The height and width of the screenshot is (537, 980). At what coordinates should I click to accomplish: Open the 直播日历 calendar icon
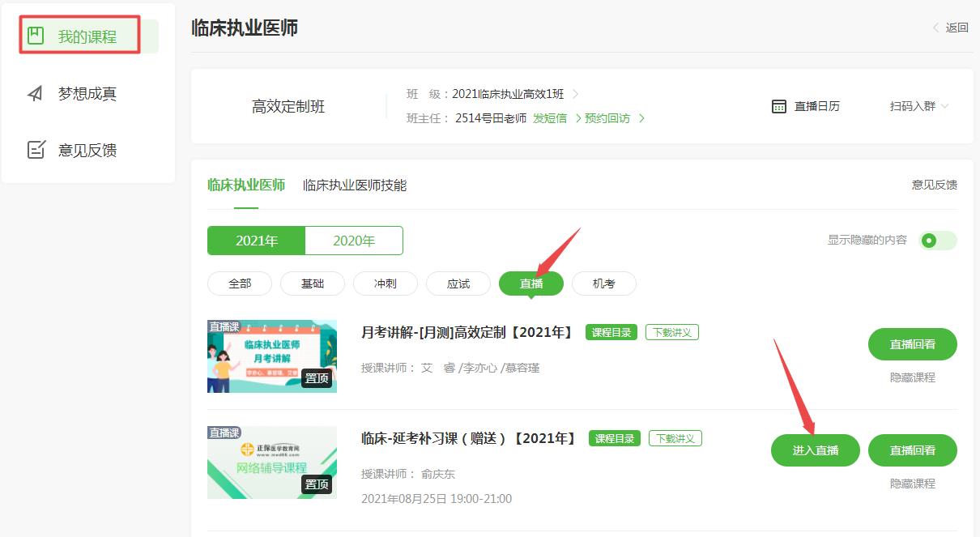coord(779,106)
